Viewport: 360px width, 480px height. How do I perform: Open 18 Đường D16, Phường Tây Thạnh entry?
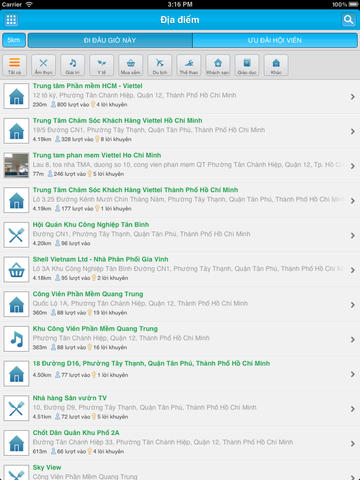point(180,374)
